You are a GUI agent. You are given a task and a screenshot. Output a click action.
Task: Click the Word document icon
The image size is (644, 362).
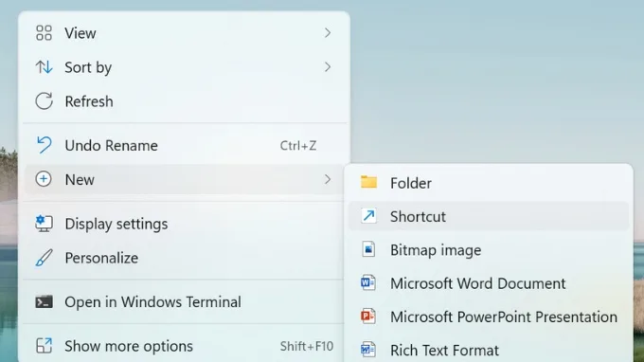pos(368,282)
